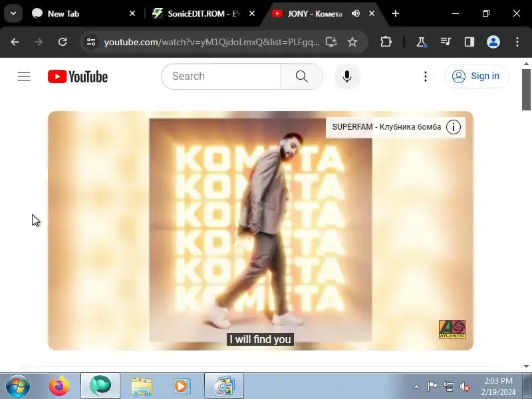Close the JONY - Комета tab
This screenshot has height=399, width=532.
click(x=372, y=13)
